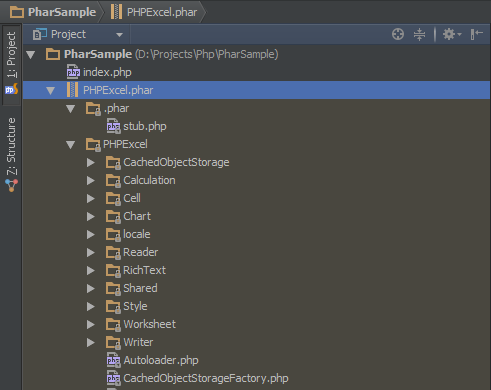Expand the RichText folder
Viewport: 491px width, 390px height.
(91, 270)
